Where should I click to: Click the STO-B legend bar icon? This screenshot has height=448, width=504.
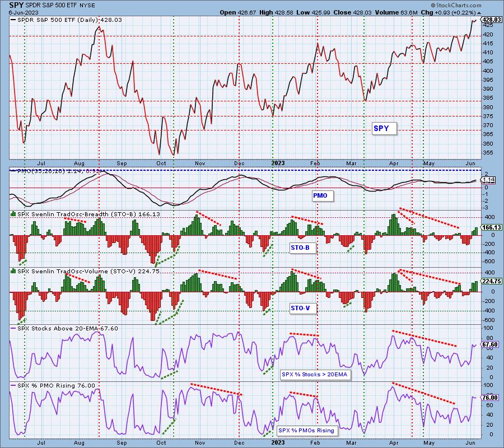coord(13,214)
